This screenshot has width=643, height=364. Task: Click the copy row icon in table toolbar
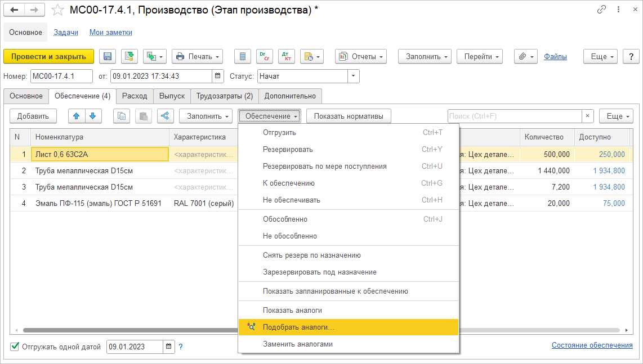[122, 116]
